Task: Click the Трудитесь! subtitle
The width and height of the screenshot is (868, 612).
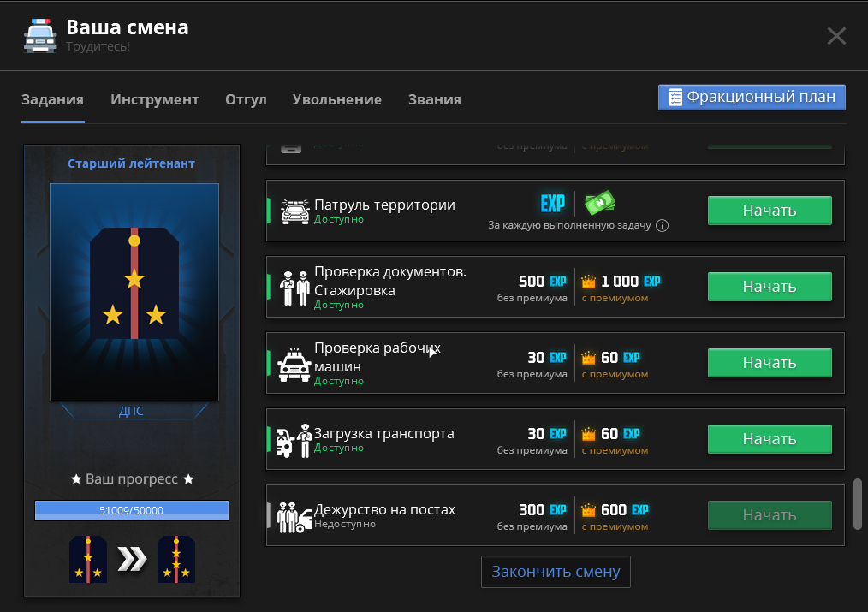Action: point(98,46)
